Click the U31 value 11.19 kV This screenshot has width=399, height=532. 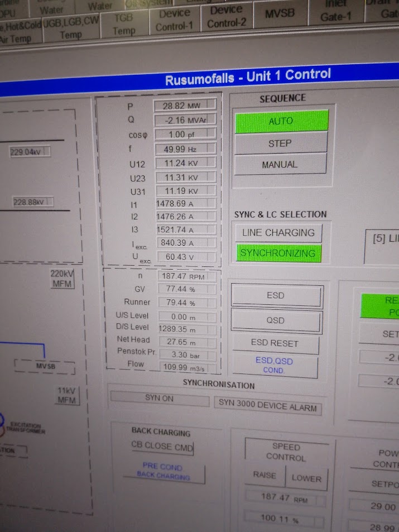click(x=186, y=191)
